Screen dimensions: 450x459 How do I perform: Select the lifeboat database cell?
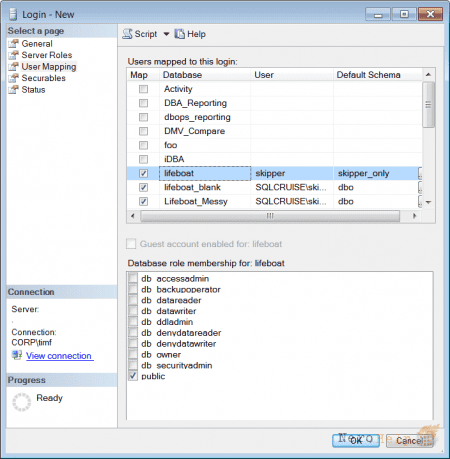205,173
